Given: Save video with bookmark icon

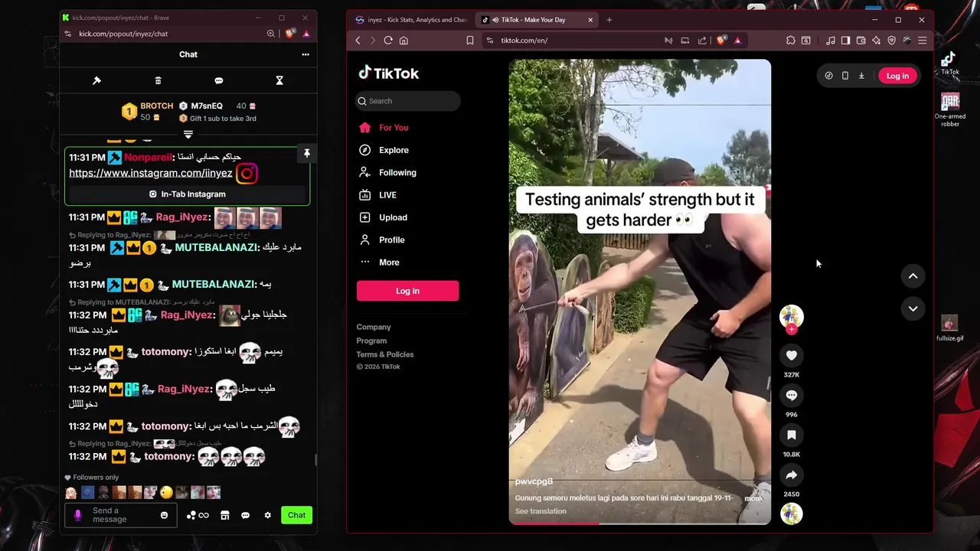Looking at the screenshot, I should pos(792,435).
